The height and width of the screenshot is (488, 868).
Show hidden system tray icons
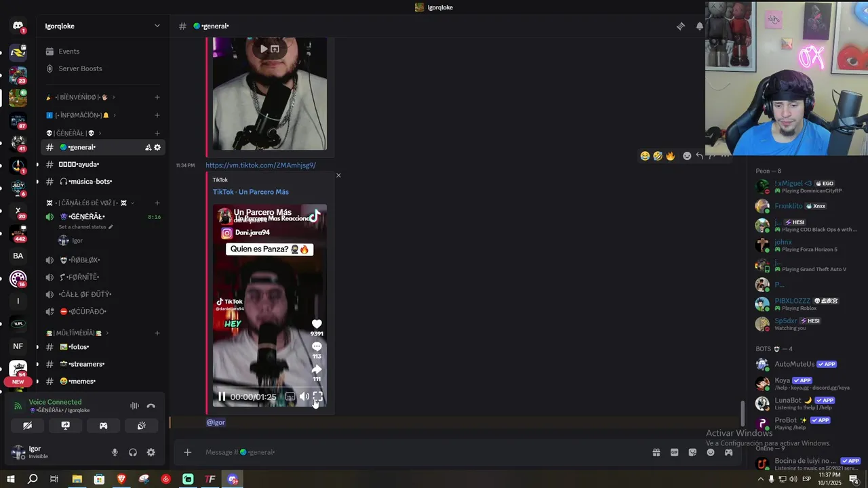click(x=760, y=479)
